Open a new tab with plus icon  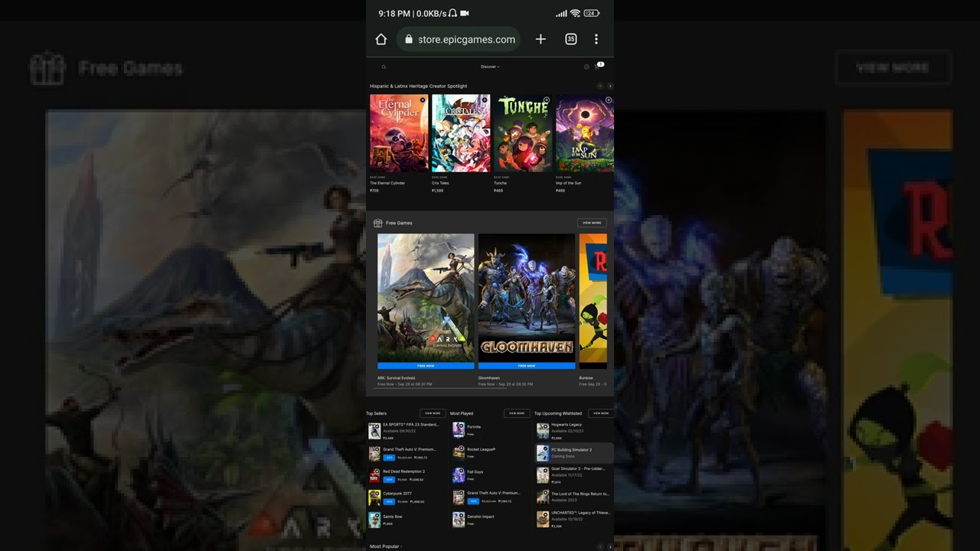541,39
